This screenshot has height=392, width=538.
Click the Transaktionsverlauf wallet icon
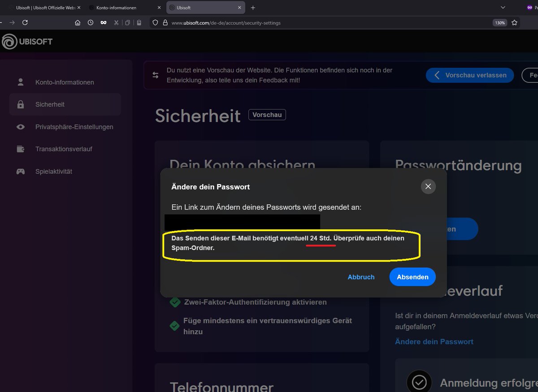[x=21, y=149]
